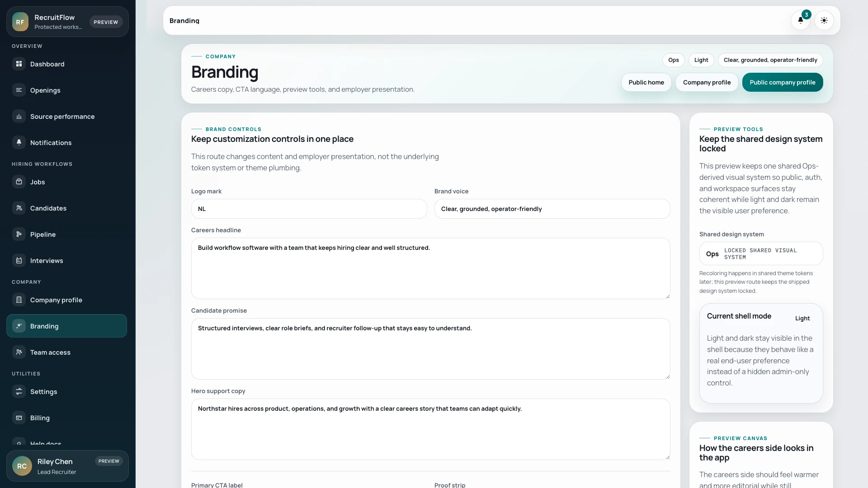Open Settings from Utilities
Image resolution: width=868 pixels, height=488 pixels.
(x=66, y=392)
